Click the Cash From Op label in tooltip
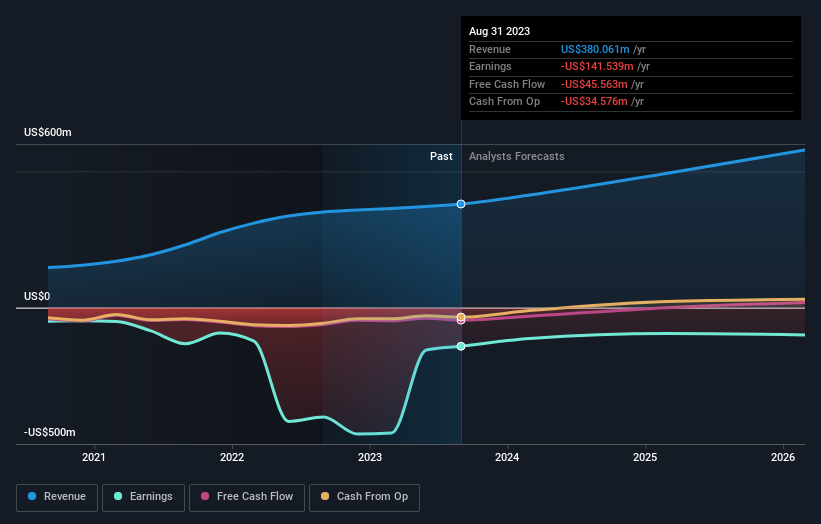 [504, 102]
